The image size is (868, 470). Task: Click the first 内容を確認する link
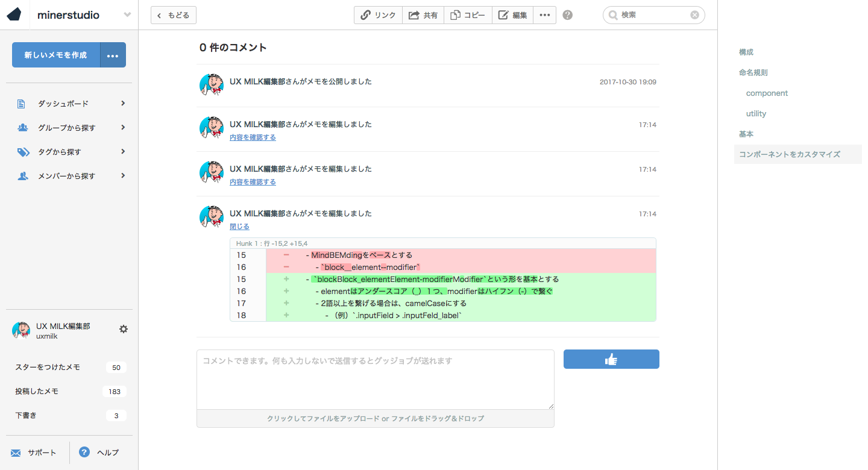[253, 137]
